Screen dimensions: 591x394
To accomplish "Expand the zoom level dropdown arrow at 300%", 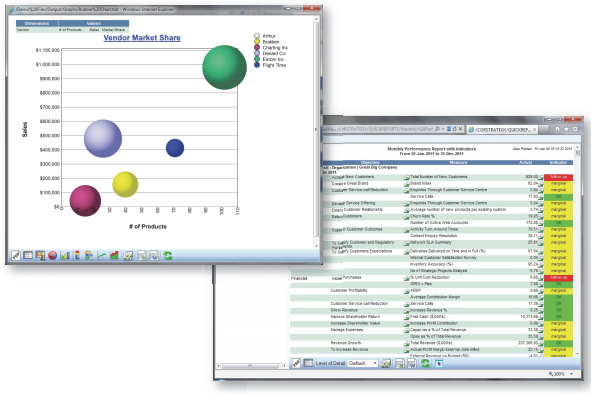I will tap(571, 374).
